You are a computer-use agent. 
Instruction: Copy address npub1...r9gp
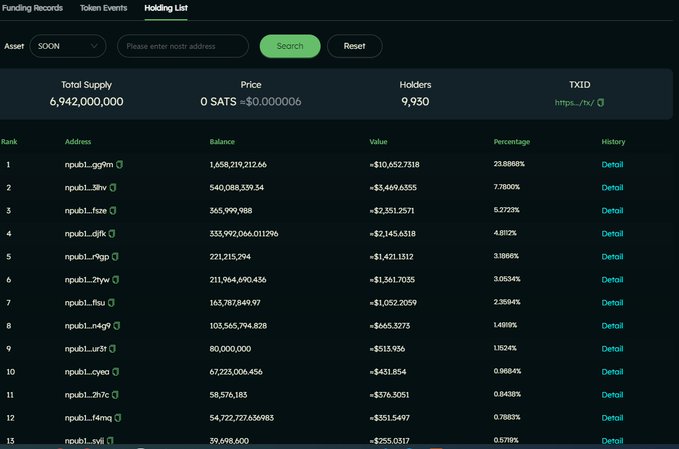115,257
